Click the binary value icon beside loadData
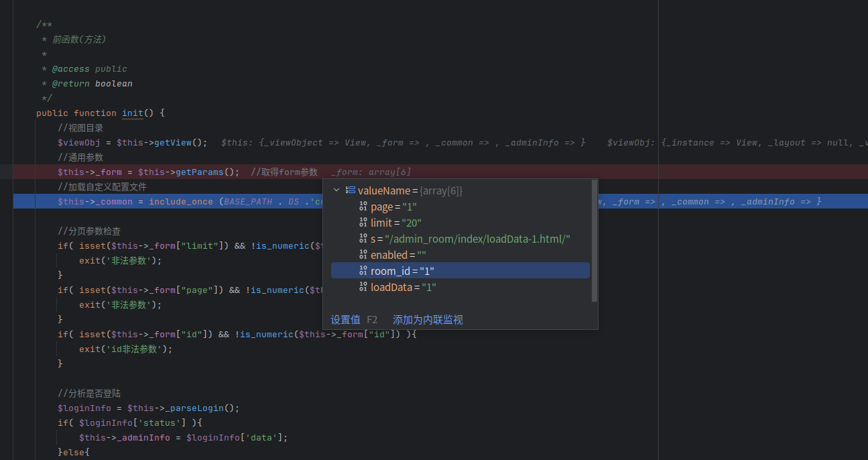868x460 pixels. tap(363, 286)
